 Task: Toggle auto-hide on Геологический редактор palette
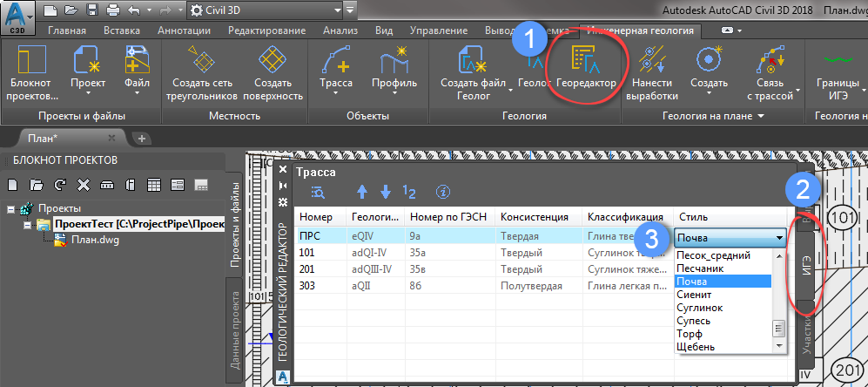coord(284,185)
